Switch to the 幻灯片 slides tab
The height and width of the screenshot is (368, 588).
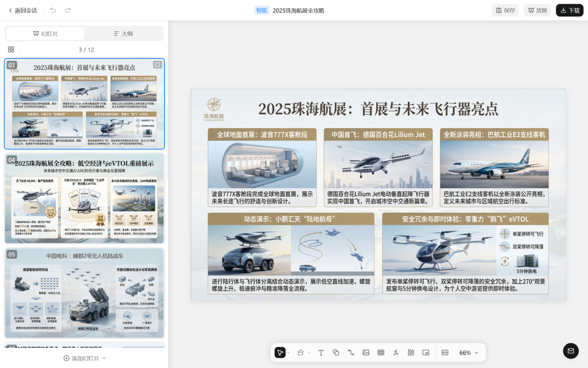pyautogui.click(x=45, y=34)
